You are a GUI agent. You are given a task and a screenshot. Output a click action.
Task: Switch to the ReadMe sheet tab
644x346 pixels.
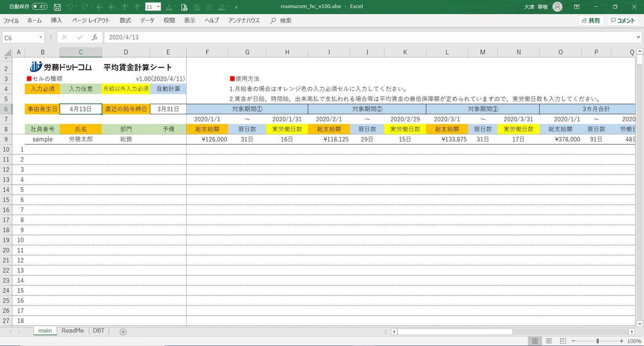pyautogui.click(x=73, y=331)
